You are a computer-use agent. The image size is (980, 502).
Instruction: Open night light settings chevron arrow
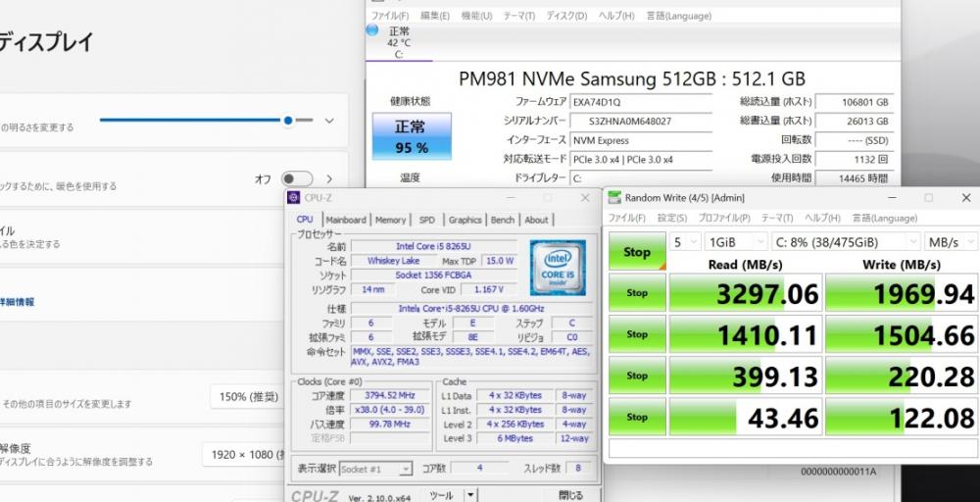click(x=329, y=179)
